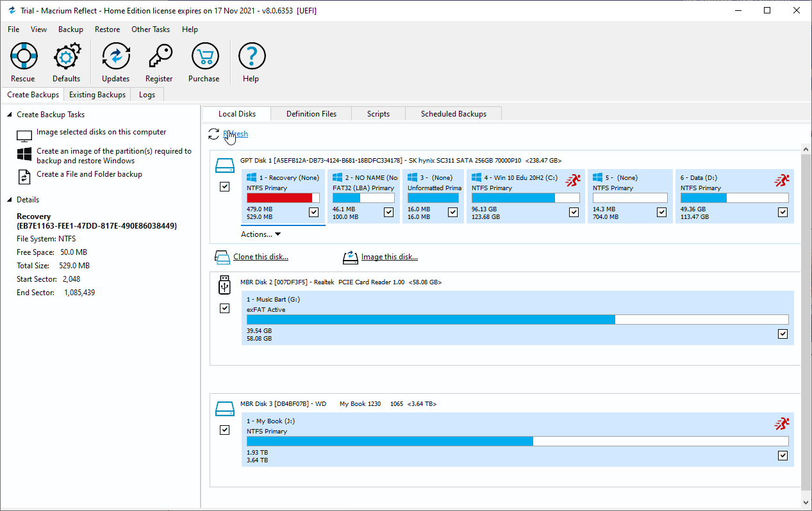This screenshot has width=812, height=511.
Task: Open the Actions... dropdown
Action: click(x=261, y=234)
